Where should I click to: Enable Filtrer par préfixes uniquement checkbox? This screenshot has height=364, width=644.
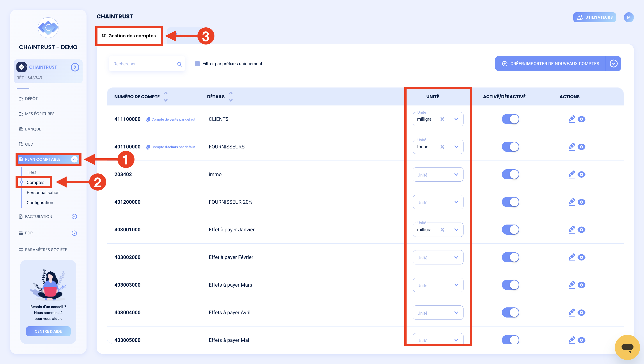pyautogui.click(x=197, y=64)
